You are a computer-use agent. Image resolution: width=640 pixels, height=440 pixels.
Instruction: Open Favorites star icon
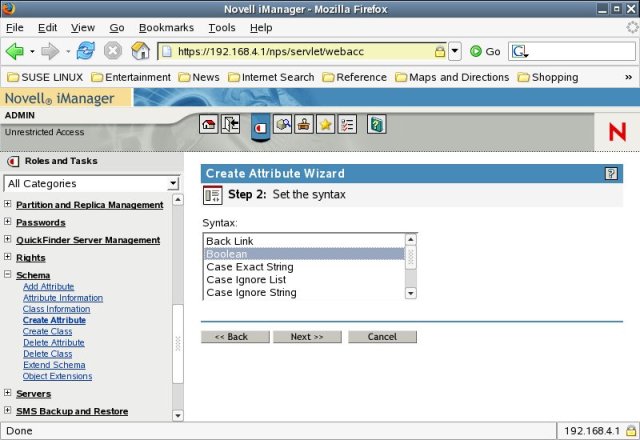(325, 124)
